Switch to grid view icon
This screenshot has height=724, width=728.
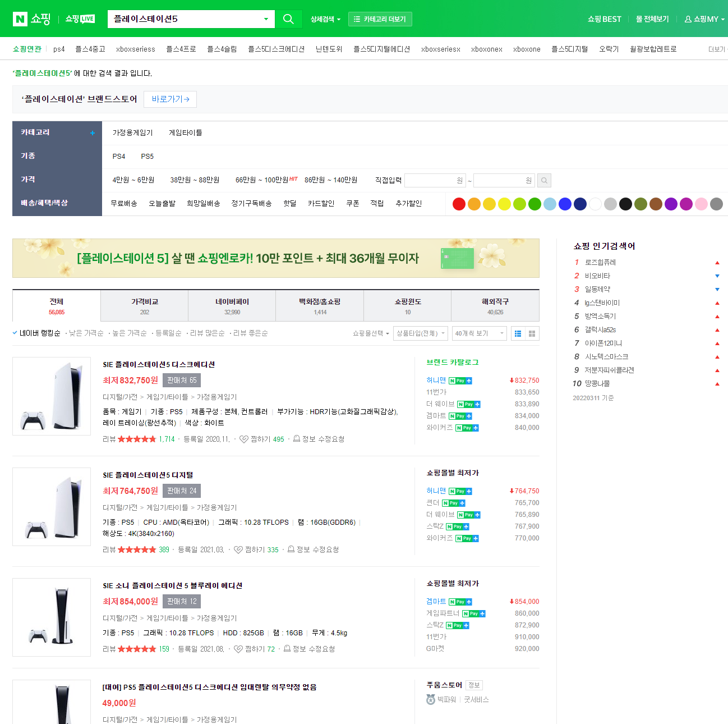[x=532, y=333]
